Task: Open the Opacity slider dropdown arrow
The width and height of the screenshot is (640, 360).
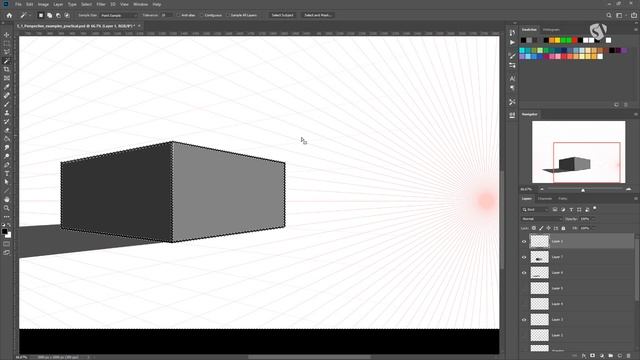Action: coord(593,219)
